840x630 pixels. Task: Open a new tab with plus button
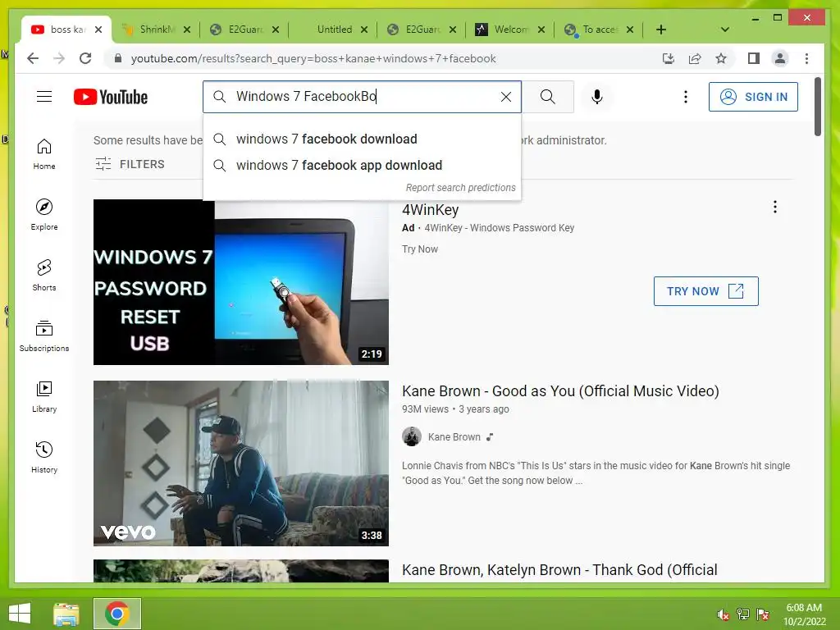(x=661, y=30)
